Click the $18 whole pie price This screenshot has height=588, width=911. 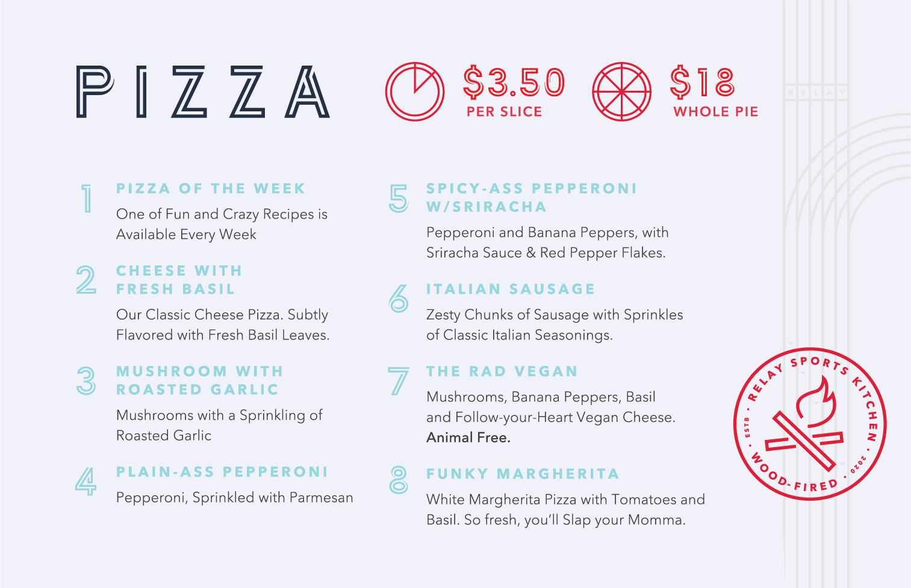703,82
